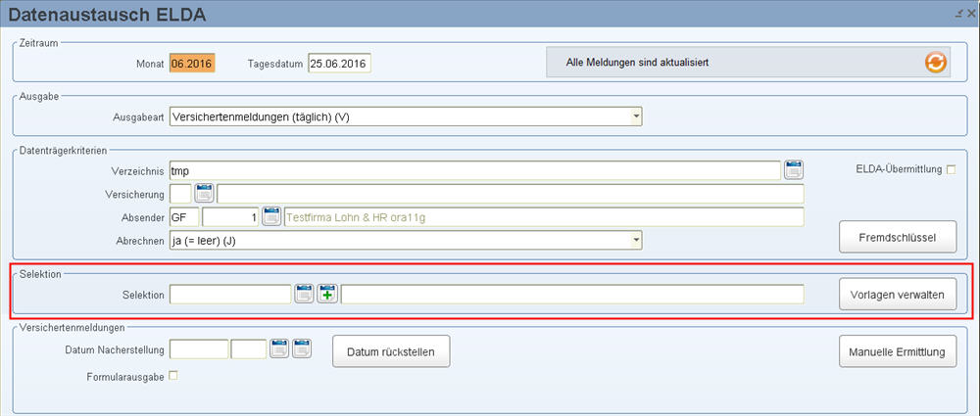Click the Alle Meldungen sind aktualisiert status text

638,63
